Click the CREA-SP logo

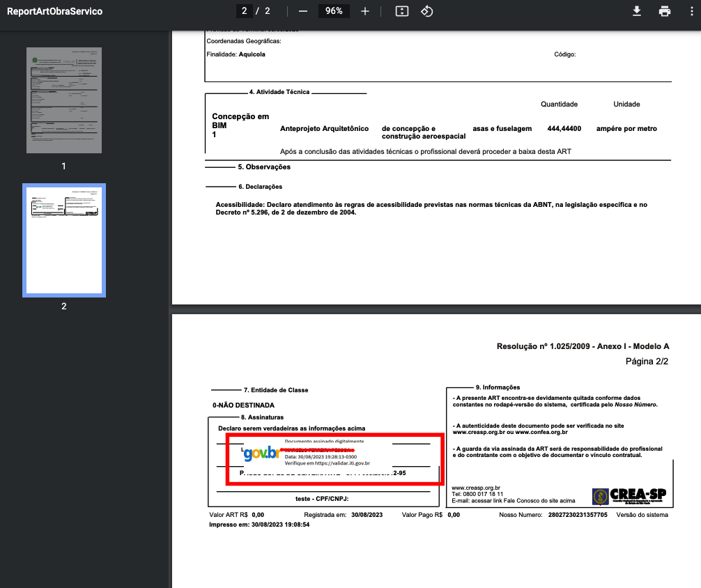[629, 496]
